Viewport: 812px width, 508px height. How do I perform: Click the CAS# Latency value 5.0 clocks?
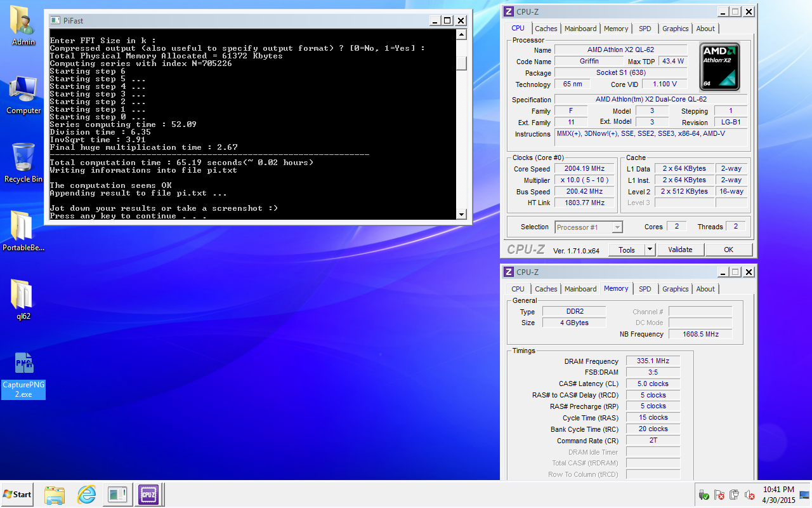tap(653, 384)
